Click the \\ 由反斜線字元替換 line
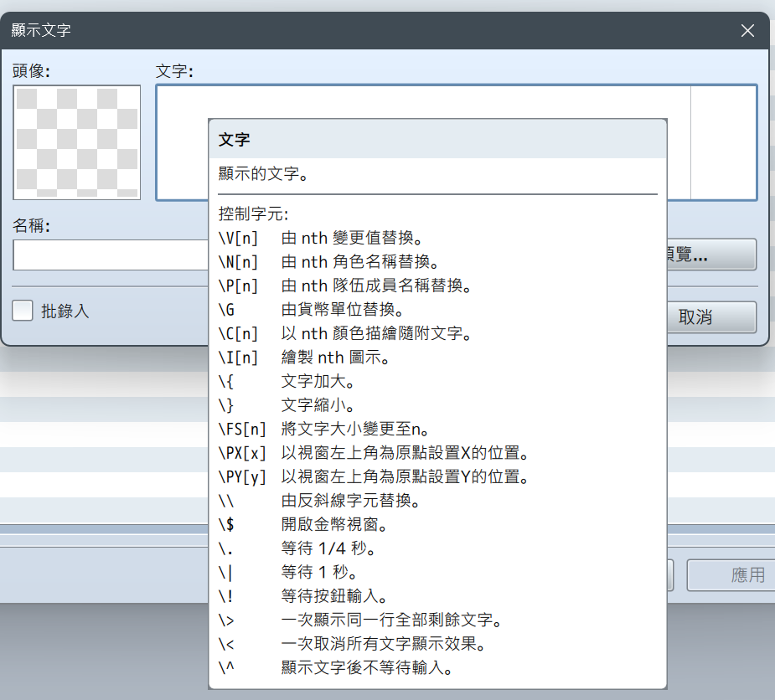Image resolution: width=775 pixels, height=700 pixels. [320, 501]
